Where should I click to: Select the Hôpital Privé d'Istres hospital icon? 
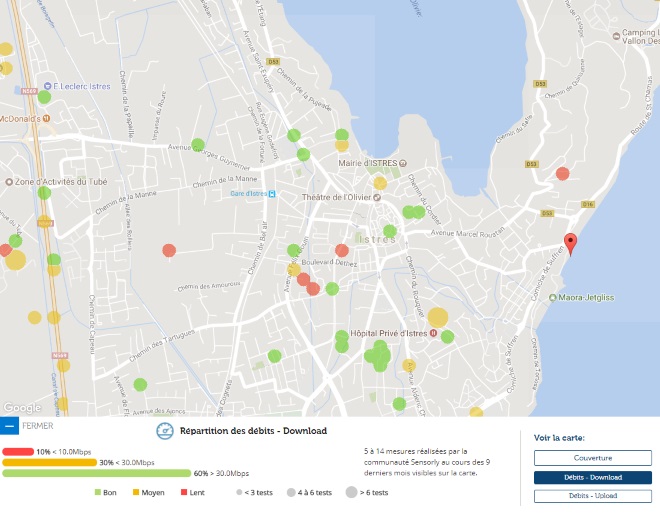[434, 334]
